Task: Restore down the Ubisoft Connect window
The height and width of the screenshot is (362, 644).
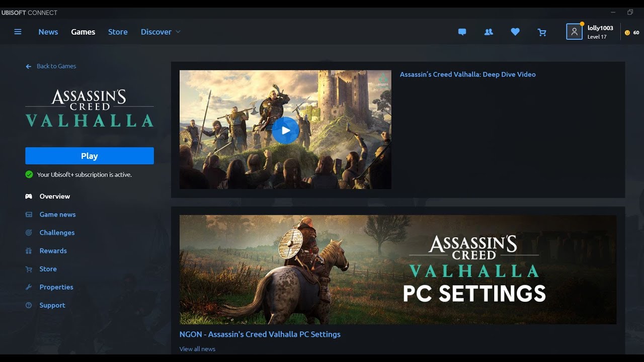Action: pos(630,12)
